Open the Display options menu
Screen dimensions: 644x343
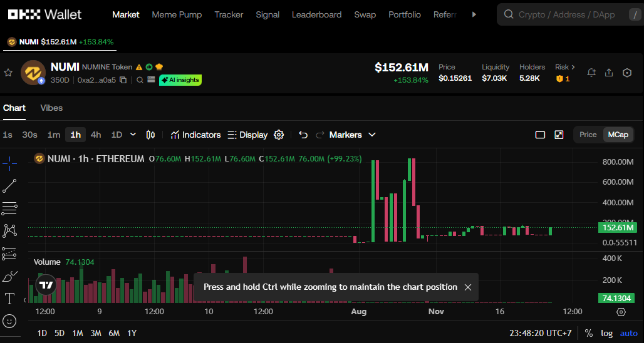247,135
